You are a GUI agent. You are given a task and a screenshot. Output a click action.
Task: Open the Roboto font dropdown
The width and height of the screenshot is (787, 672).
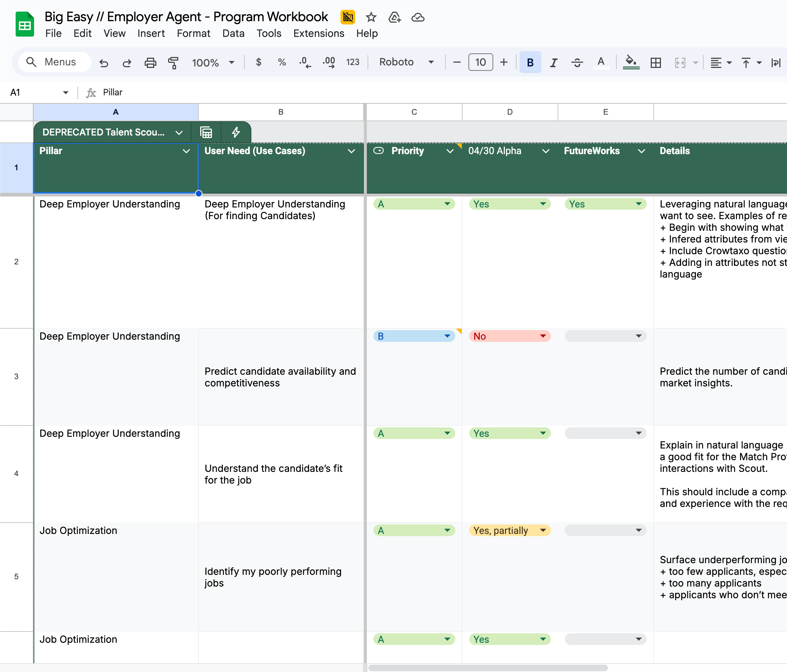click(406, 62)
